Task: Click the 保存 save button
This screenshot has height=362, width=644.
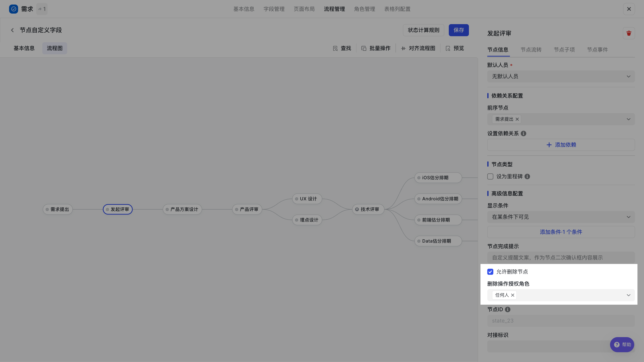Action: (459, 30)
